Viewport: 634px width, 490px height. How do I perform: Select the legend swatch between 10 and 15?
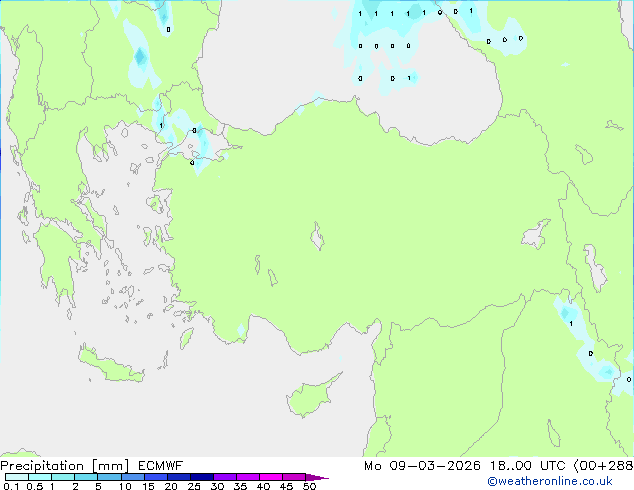coord(132,477)
